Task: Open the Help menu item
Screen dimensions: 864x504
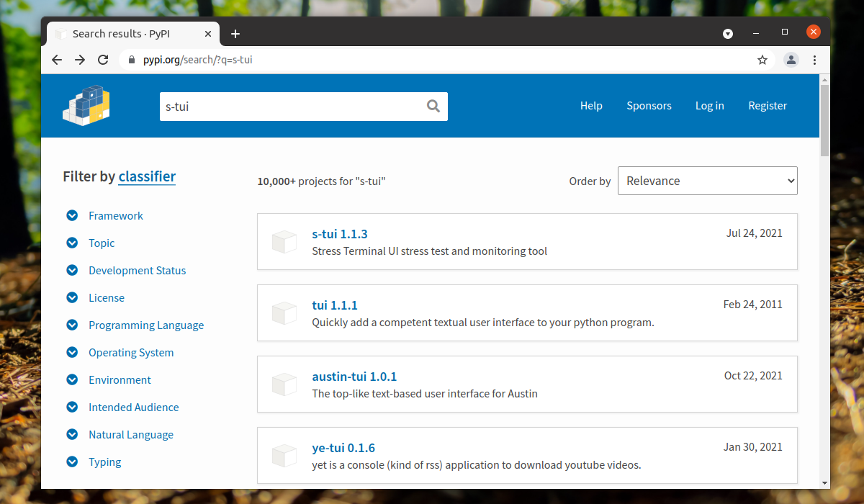Action: pyautogui.click(x=590, y=106)
